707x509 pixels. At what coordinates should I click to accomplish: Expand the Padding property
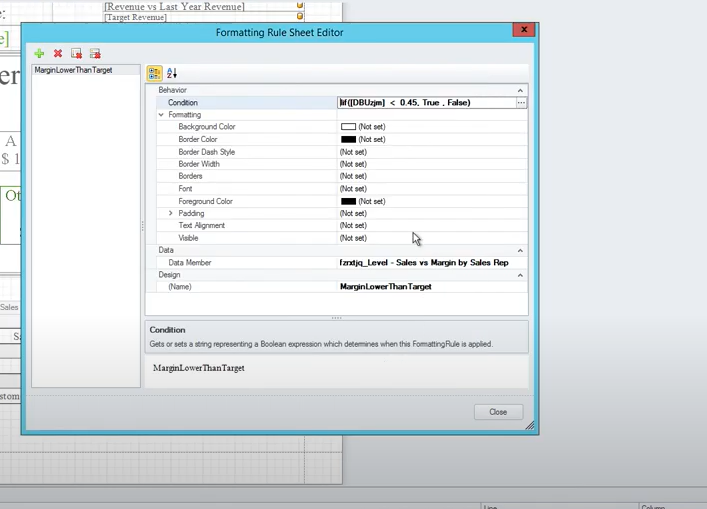click(x=170, y=213)
